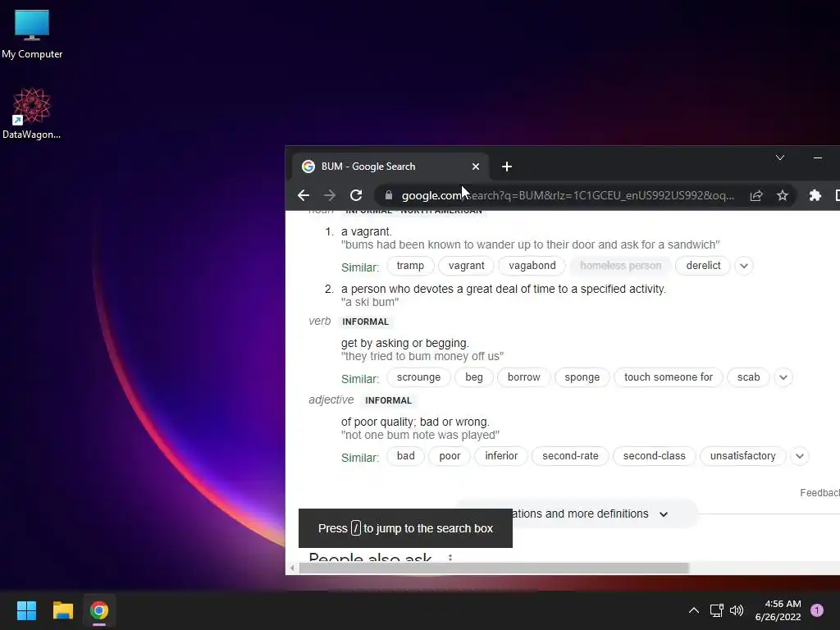Click text 'of poor quality; bad or wrong.'

click(415, 422)
